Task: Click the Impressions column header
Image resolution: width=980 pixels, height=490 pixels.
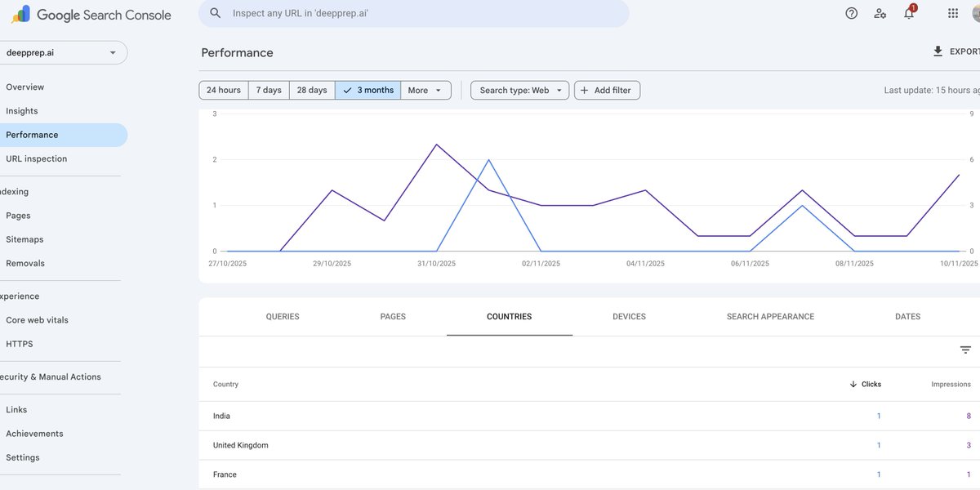Action: pyautogui.click(x=951, y=384)
